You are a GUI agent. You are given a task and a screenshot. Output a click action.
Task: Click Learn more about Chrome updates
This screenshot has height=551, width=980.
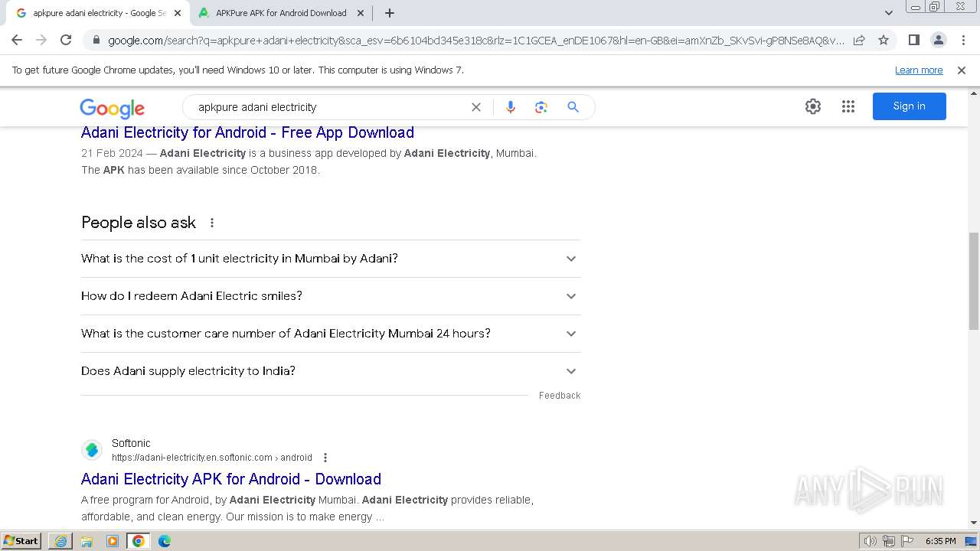tap(919, 70)
